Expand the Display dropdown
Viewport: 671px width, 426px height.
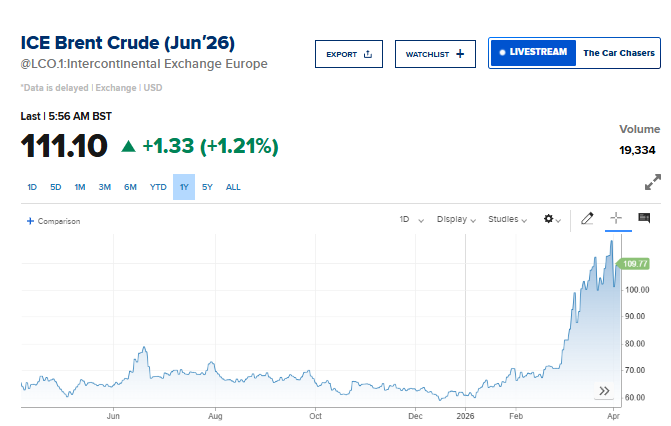click(455, 219)
